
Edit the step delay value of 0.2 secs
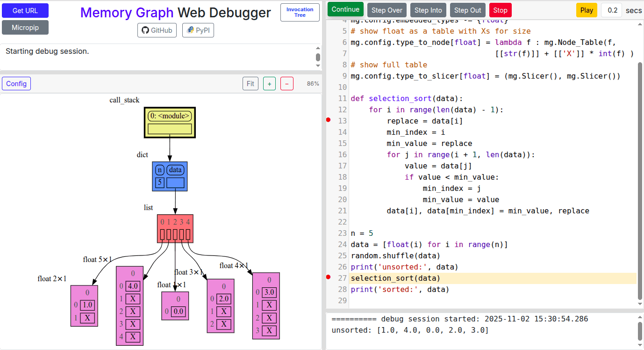(x=612, y=10)
